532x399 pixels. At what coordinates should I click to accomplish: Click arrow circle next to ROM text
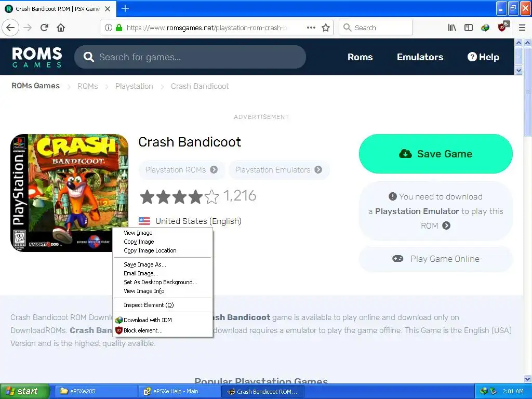coord(446,225)
